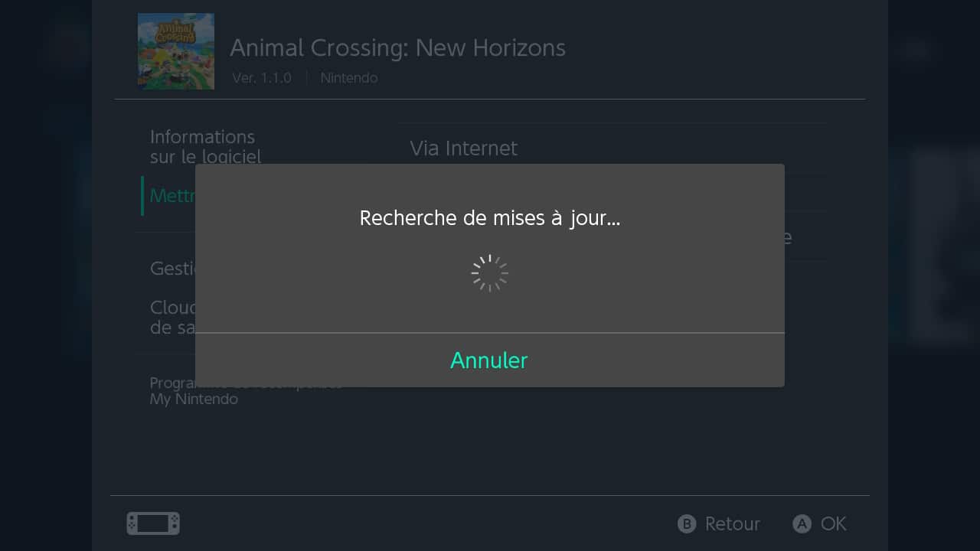Click the green selection bar beside Mettre
The image size is (980, 551).
(142, 196)
